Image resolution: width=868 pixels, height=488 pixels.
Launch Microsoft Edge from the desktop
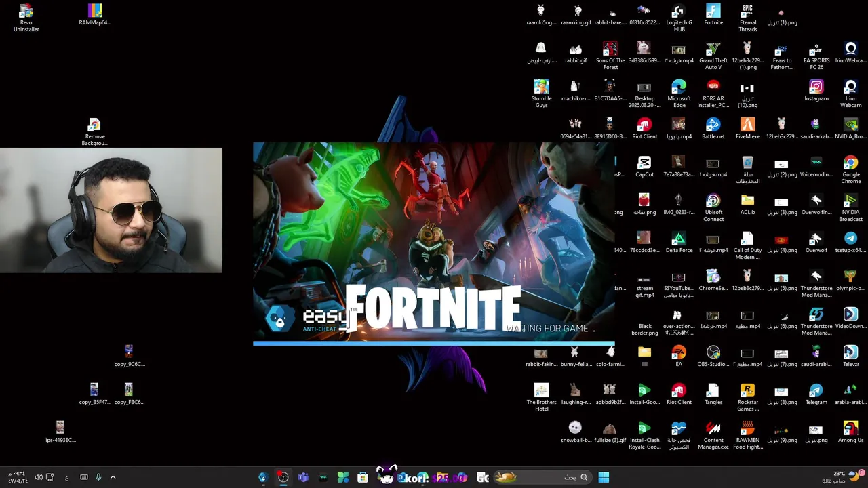pyautogui.click(x=679, y=94)
